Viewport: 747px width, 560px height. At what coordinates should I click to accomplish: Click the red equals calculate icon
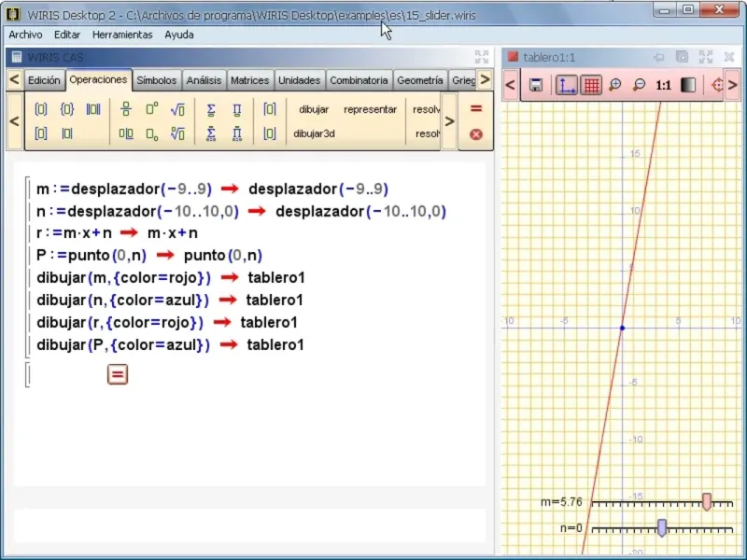tap(476, 108)
